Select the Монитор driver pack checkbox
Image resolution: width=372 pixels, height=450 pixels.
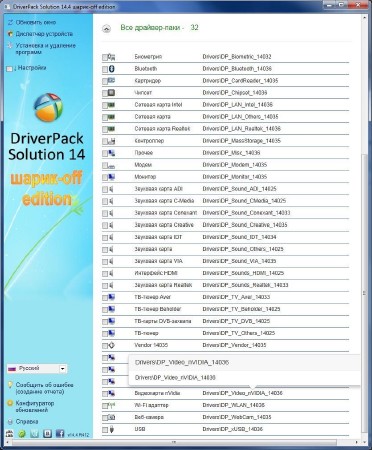click(x=105, y=178)
